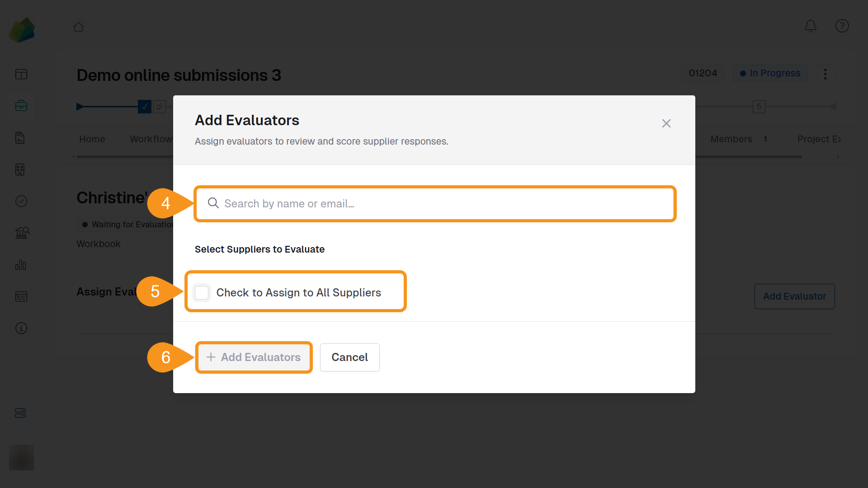
Task: Enable Check to Assign to All Suppliers
Action: pyautogui.click(x=202, y=292)
